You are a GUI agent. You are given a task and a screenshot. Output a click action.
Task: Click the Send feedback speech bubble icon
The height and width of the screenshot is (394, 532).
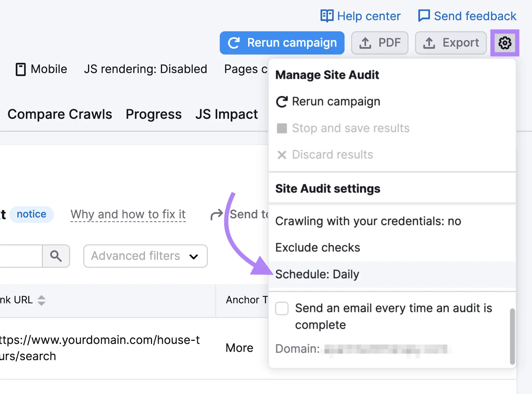pos(424,15)
